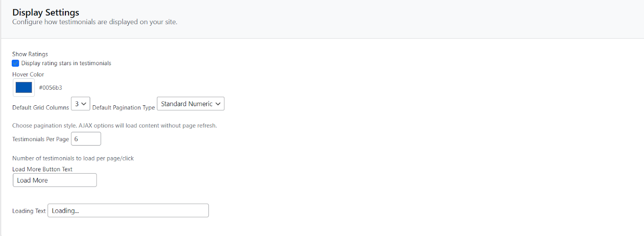Click the Show Ratings label

pos(30,54)
